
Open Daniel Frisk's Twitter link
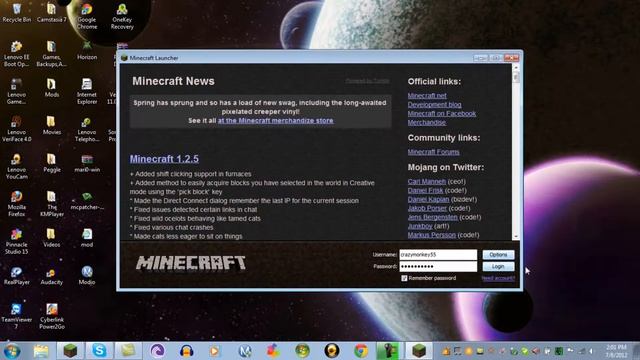pos(425,190)
